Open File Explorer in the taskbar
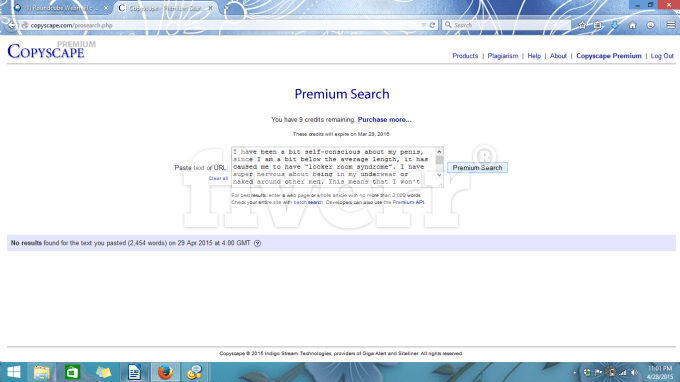680x382 pixels. pyautogui.click(x=42, y=372)
